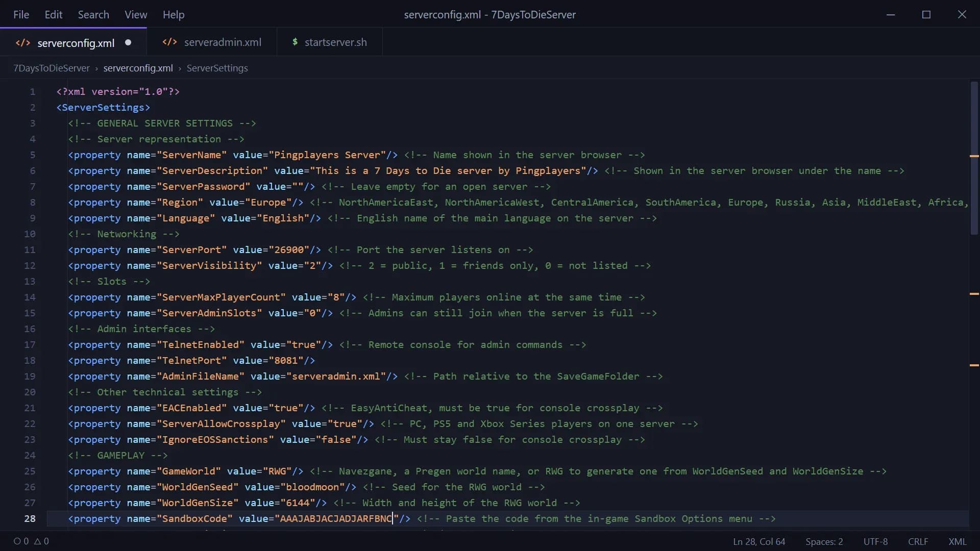The height and width of the screenshot is (551, 980).
Task: Change the XML language mode
Action: 957,541
